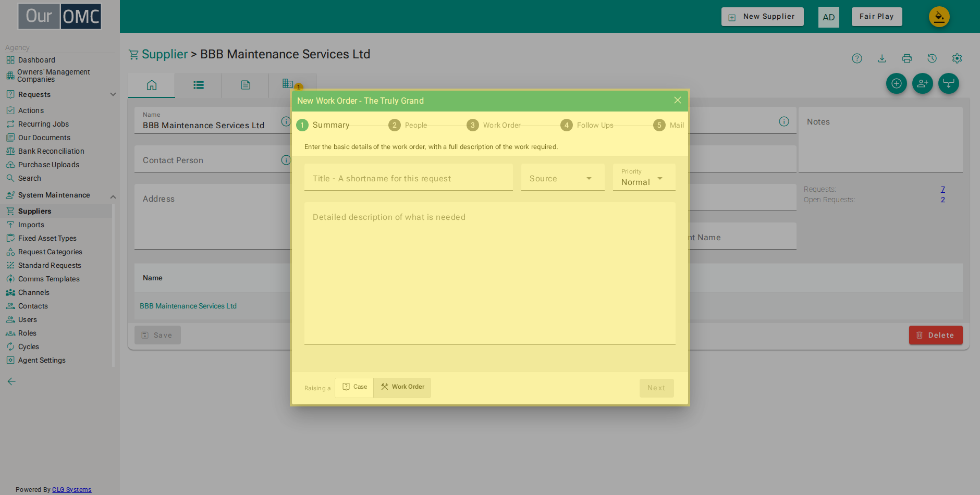This screenshot has height=495, width=980.
Task: Click the back arrow below the sidebar
Action: [11, 381]
